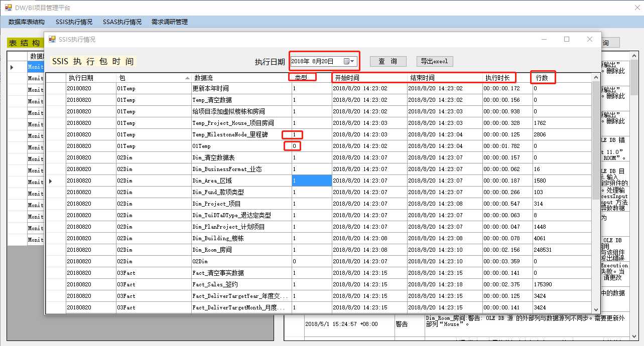Select the Temp_Project_House_项目房间 cell
644x346 pixels.
coord(241,123)
